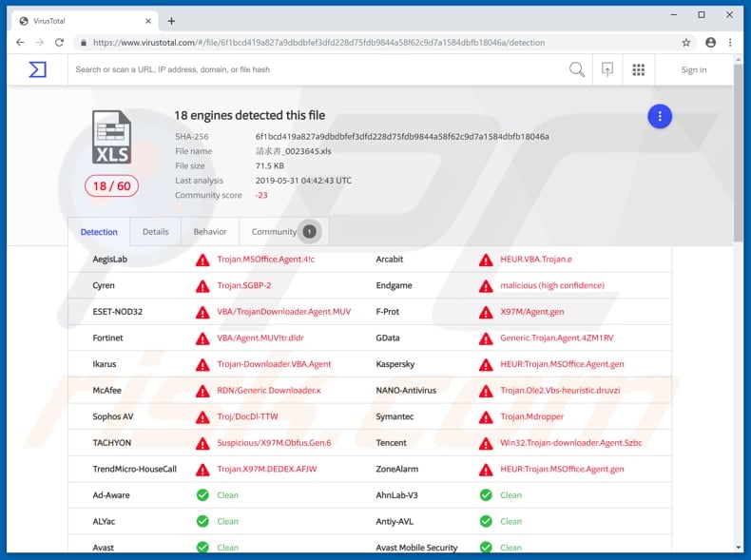751x560 pixels.
Task: Click the Community count badge
Action: 309,232
